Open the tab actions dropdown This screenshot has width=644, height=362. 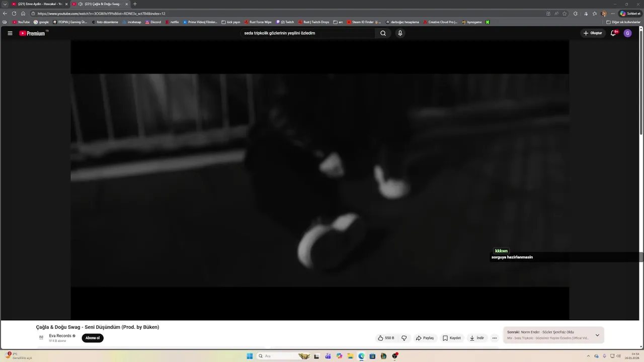tap(5, 4)
